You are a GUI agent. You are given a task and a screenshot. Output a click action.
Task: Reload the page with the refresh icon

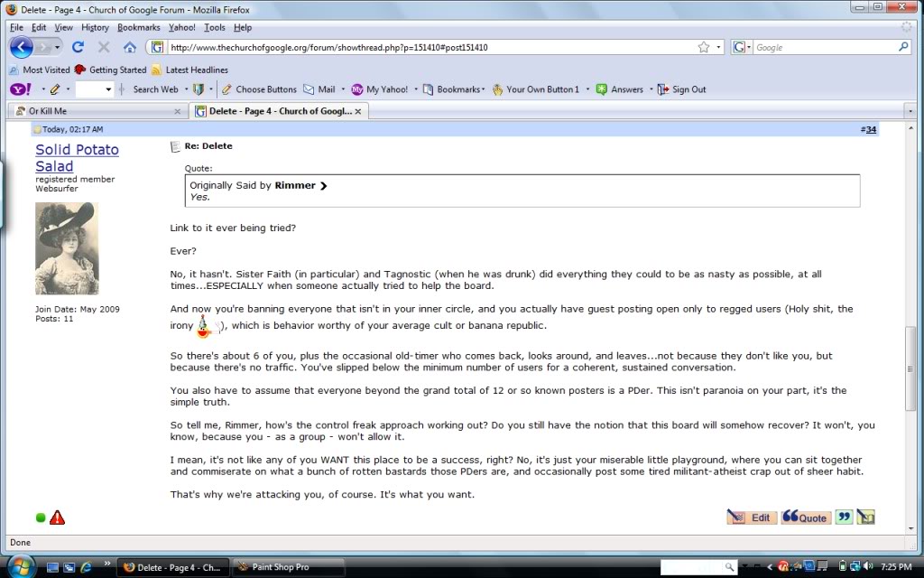[x=78, y=47]
